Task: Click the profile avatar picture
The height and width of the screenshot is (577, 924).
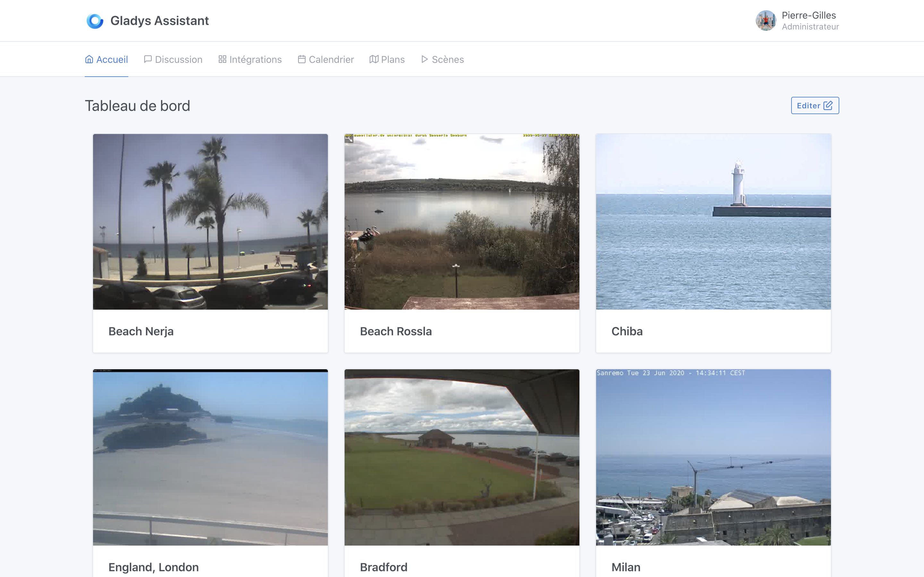Action: coord(766,20)
